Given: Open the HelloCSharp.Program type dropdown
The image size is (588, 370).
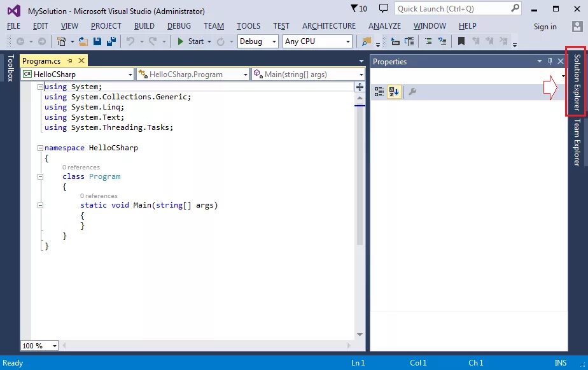Looking at the screenshot, I should click(193, 75).
